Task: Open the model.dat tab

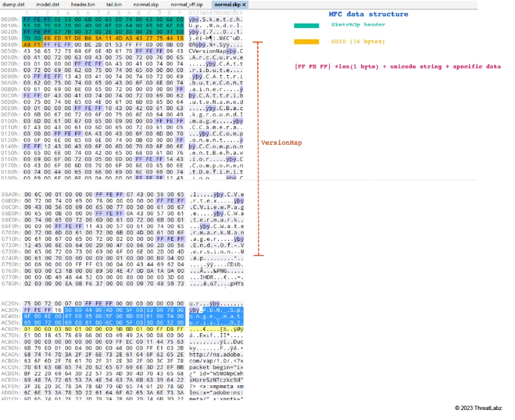Action: click(48, 4)
